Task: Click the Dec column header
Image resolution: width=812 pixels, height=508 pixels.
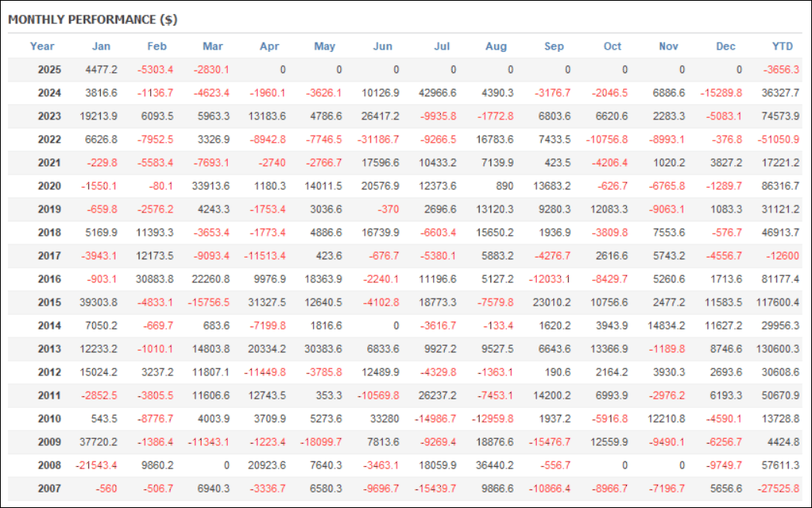Action: pos(725,46)
